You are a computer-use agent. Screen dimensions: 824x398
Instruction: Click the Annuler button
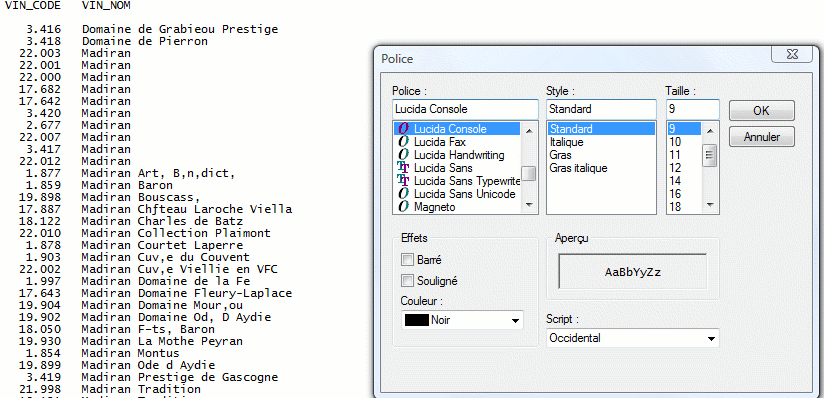(x=761, y=137)
